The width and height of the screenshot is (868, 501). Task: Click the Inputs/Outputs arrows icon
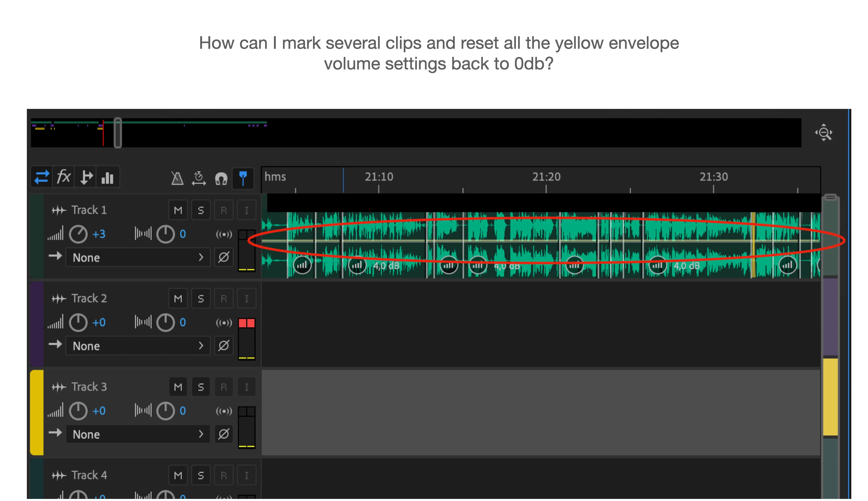[41, 177]
